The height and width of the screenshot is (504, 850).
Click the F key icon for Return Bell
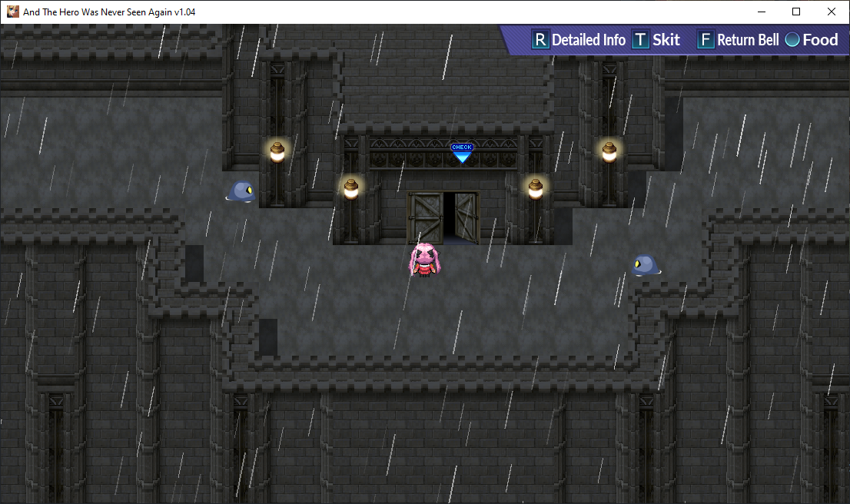click(x=706, y=39)
